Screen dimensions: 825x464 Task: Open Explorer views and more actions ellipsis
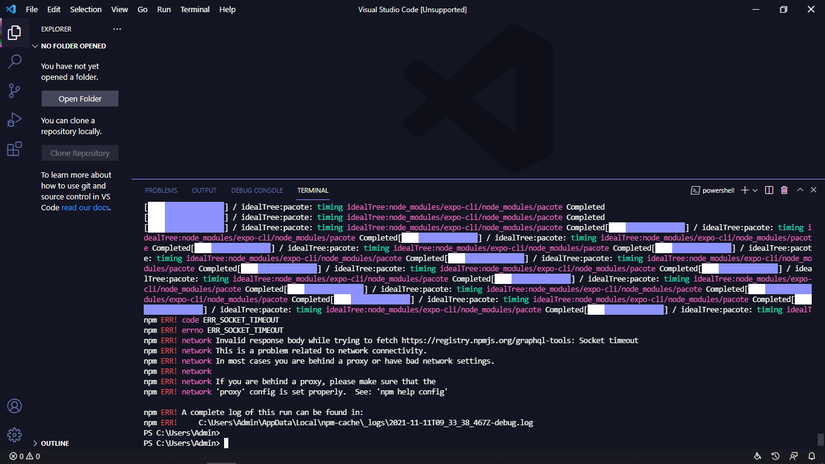(x=117, y=29)
